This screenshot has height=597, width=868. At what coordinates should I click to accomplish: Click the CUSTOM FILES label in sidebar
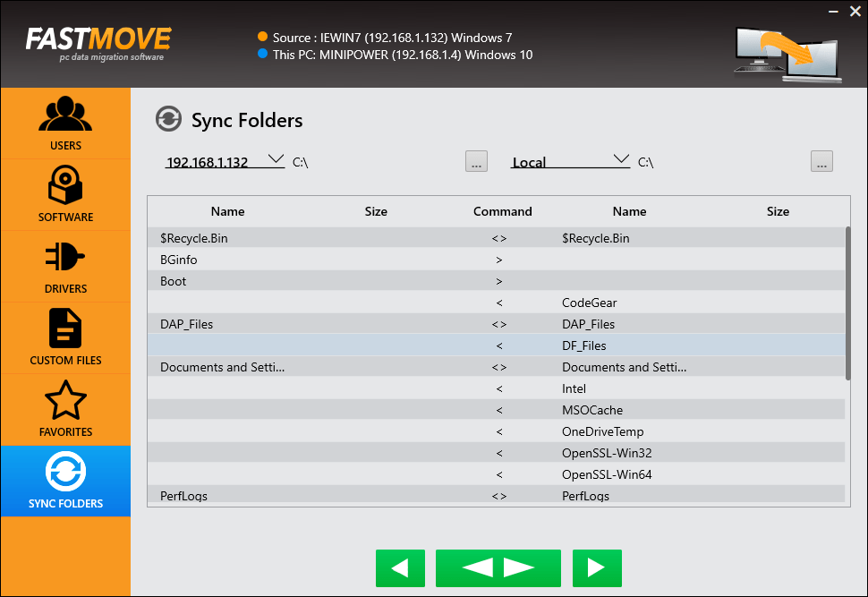click(x=65, y=361)
